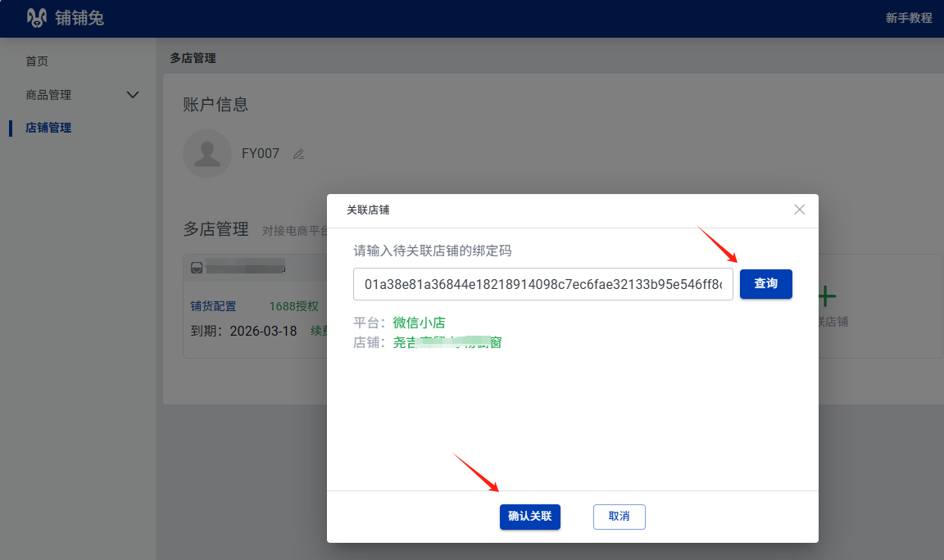Click the 多店管理 breadcrumb title
944x560 pixels.
(193, 58)
